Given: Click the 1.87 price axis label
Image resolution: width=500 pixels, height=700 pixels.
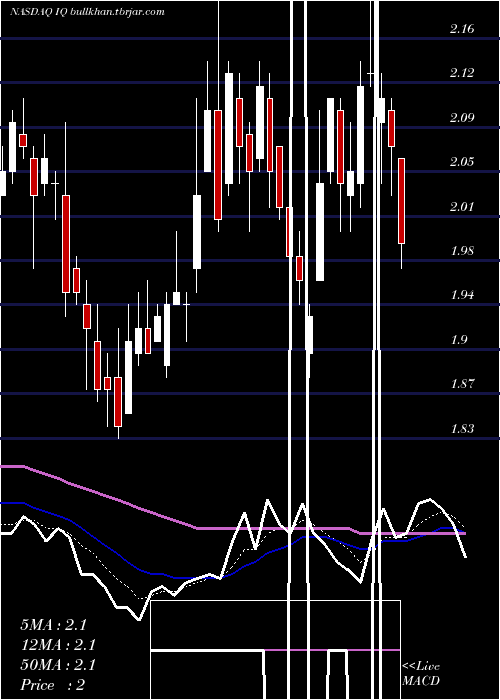Looking at the screenshot, I should [x=462, y=383].
